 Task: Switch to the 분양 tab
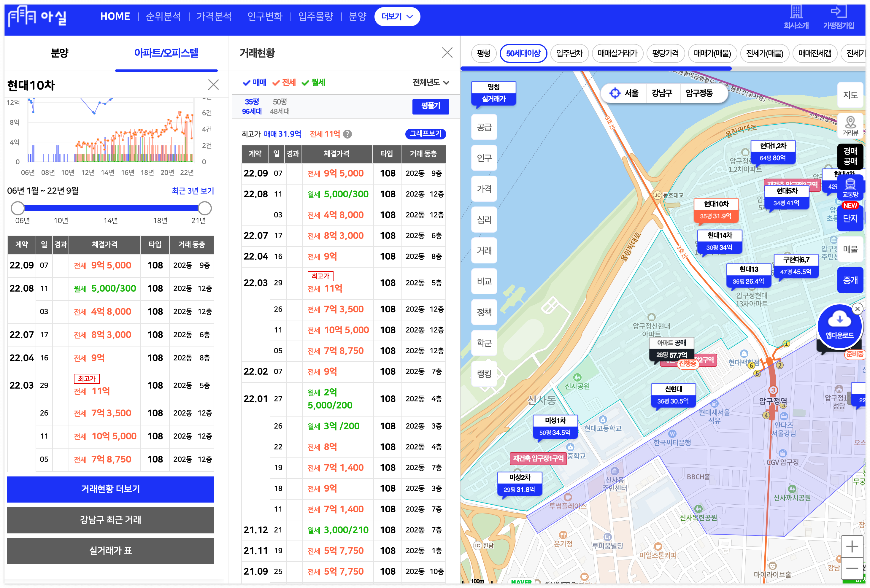point(59,53)
